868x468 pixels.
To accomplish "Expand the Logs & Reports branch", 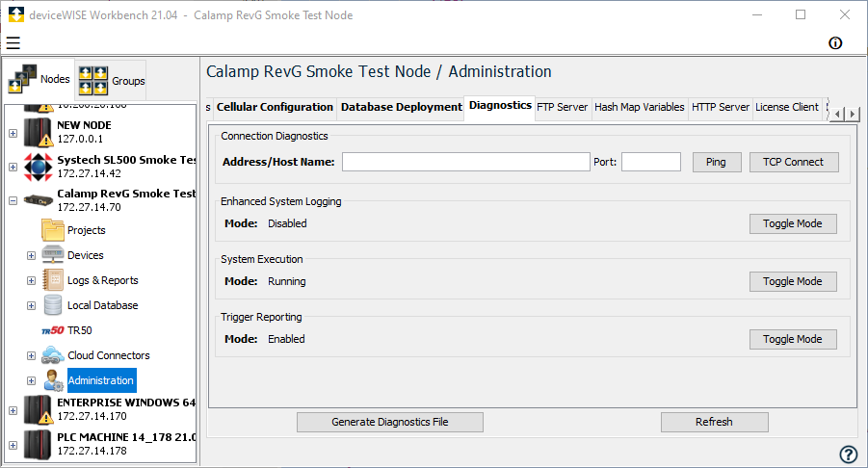I will [x=31, y=280].
